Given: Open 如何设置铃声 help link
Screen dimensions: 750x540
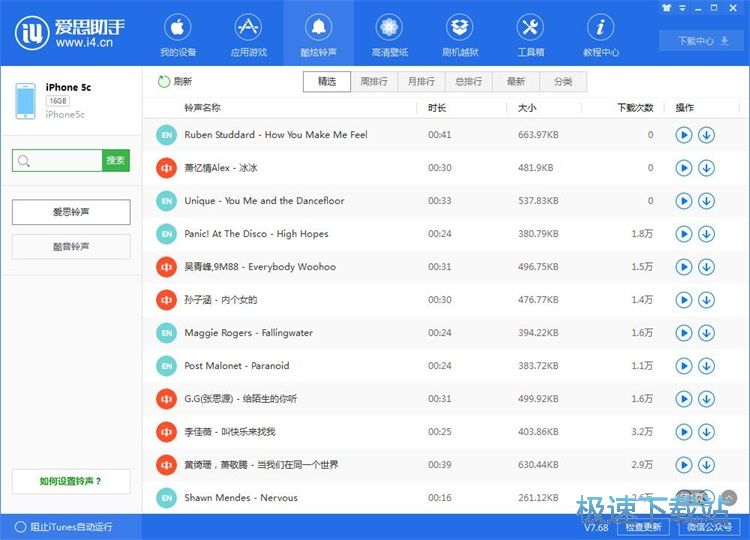Looking at the screenshot, I should [71, 481].
